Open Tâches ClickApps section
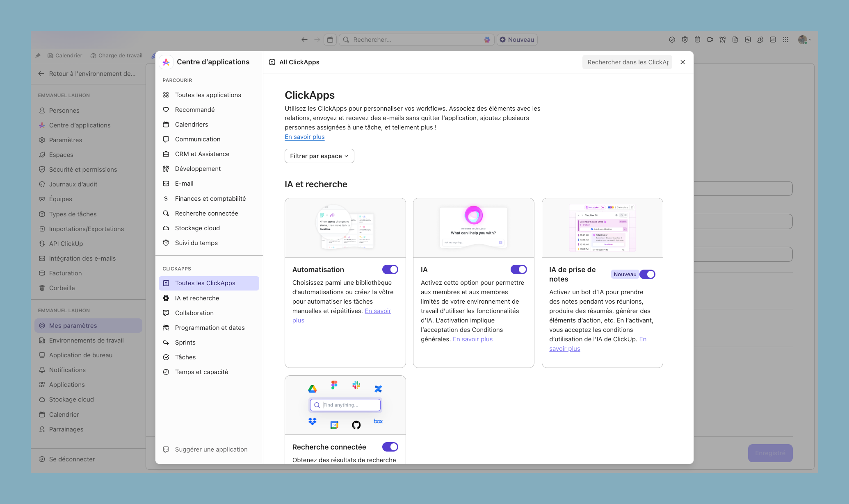This screenshot has height=504, width=849. click(209, 357)
